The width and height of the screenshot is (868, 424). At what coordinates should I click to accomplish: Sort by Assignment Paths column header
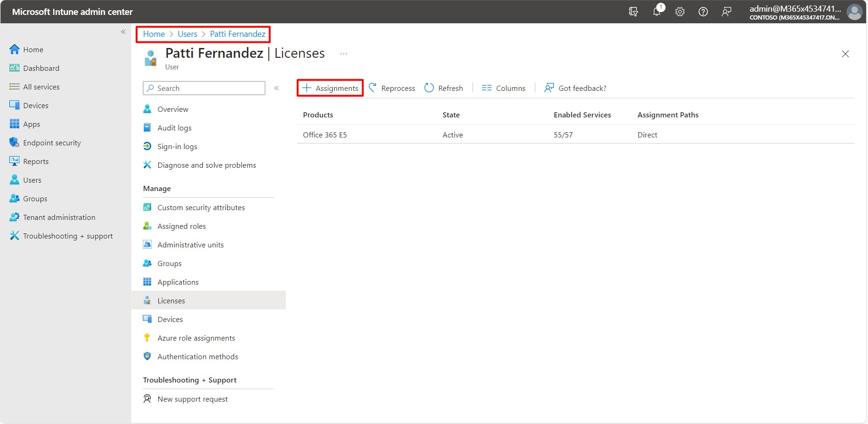click(668, 115)
